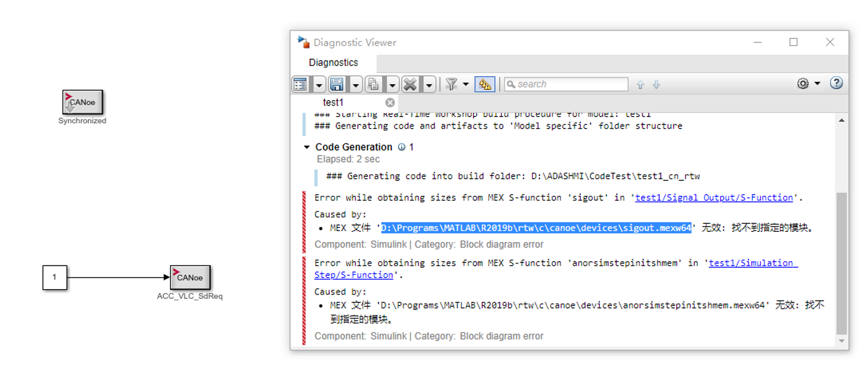Toggle the group similar warnings button
Screen dimensions: 868x369
click(485, 85)
